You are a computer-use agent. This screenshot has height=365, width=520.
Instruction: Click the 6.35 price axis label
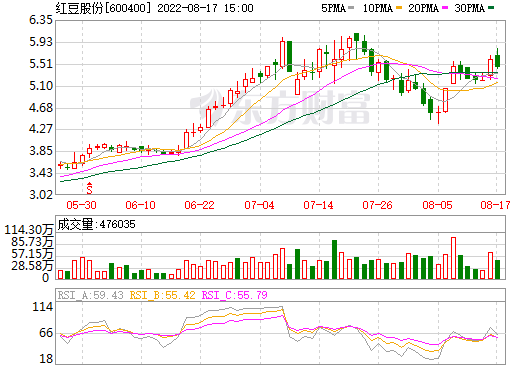41,20
